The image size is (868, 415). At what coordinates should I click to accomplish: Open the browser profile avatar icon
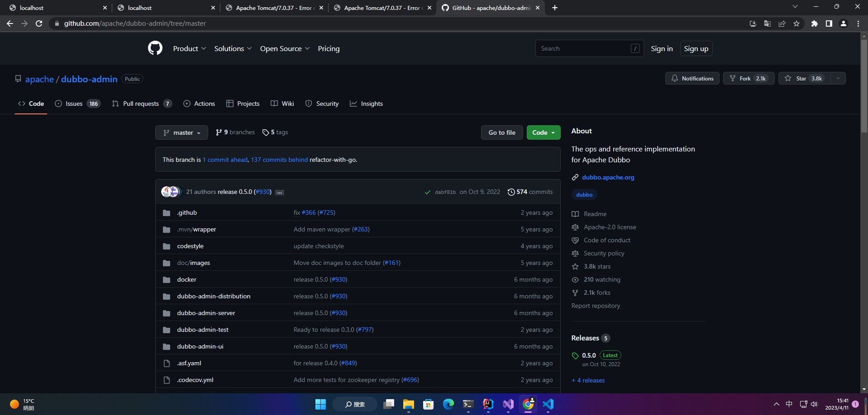coord(844,24)
